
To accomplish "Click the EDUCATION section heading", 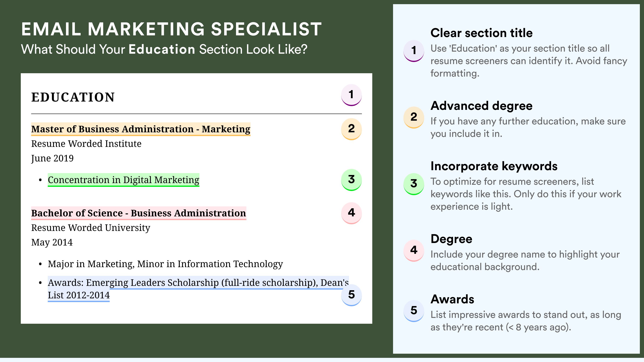I will [x=73, y=97].
